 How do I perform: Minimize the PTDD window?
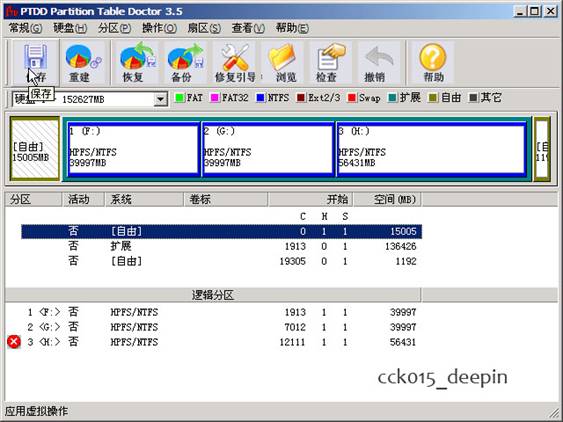click(521, 11)
